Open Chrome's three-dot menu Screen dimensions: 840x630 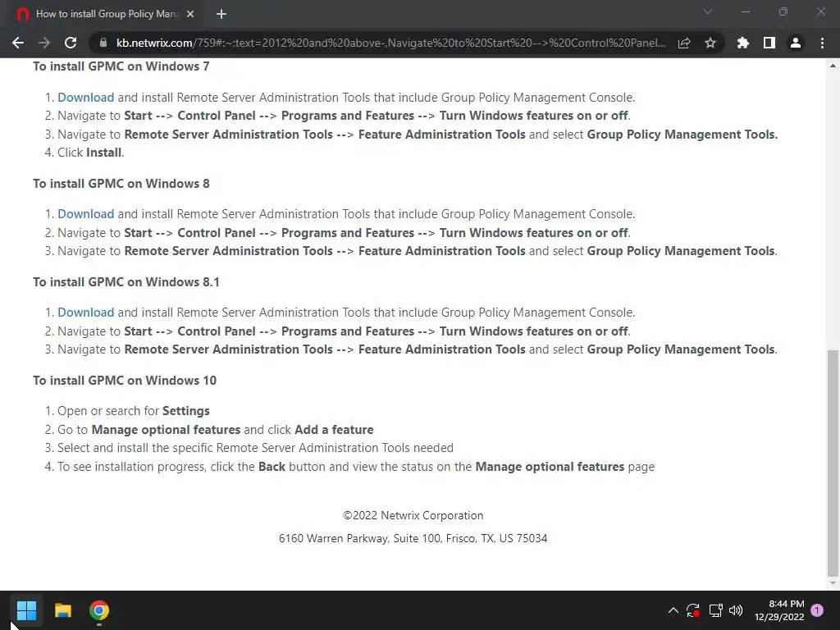coord(822,43)
